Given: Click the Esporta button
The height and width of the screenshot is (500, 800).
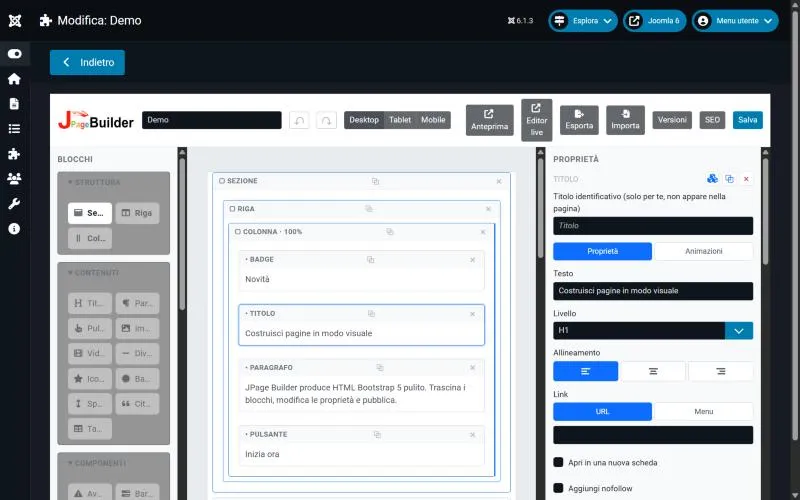Looking at the screenshot, I should (x=579, y=120).
